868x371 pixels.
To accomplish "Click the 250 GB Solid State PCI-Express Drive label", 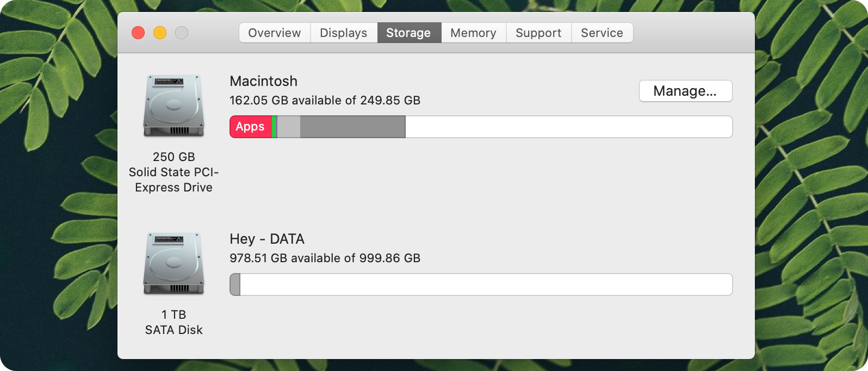I will (174, 172).
